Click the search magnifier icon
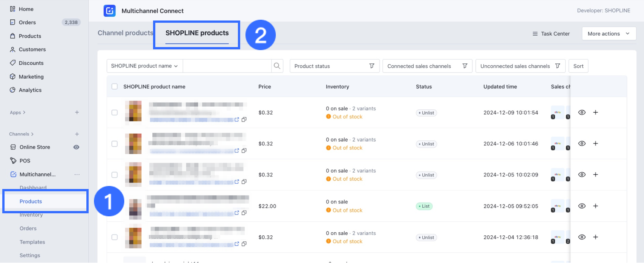Image resolution: width=644 pixels, height=263 pixels. 277,66
